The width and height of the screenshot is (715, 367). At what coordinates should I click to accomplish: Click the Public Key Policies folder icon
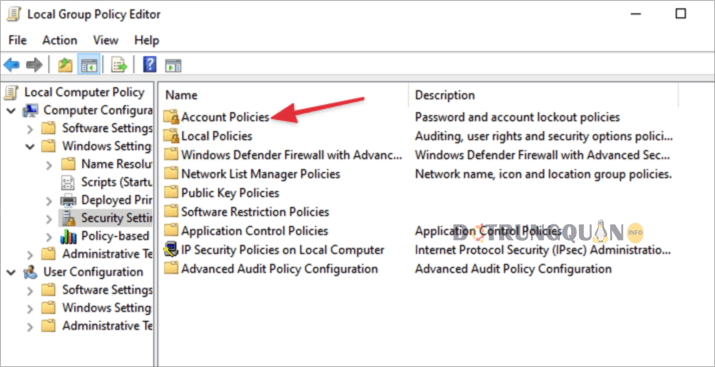pos(171,192)
